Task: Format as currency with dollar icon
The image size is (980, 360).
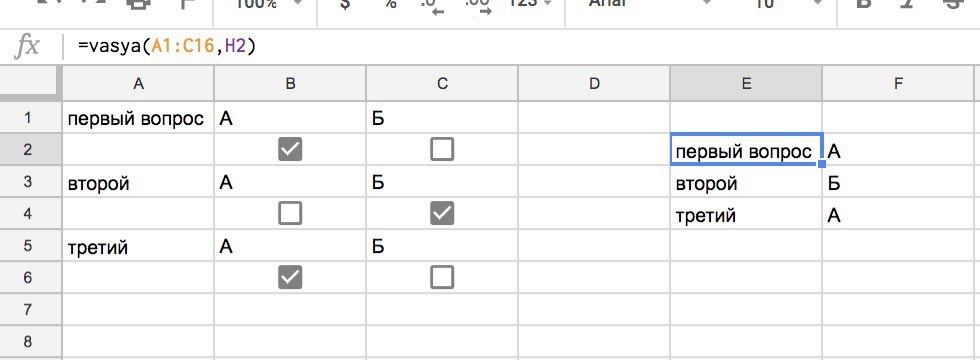Action: tap(344, 4)
